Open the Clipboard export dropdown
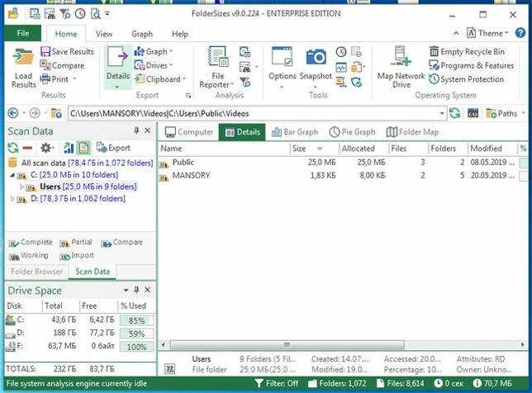The image size is (532, 393). (160, 79)
